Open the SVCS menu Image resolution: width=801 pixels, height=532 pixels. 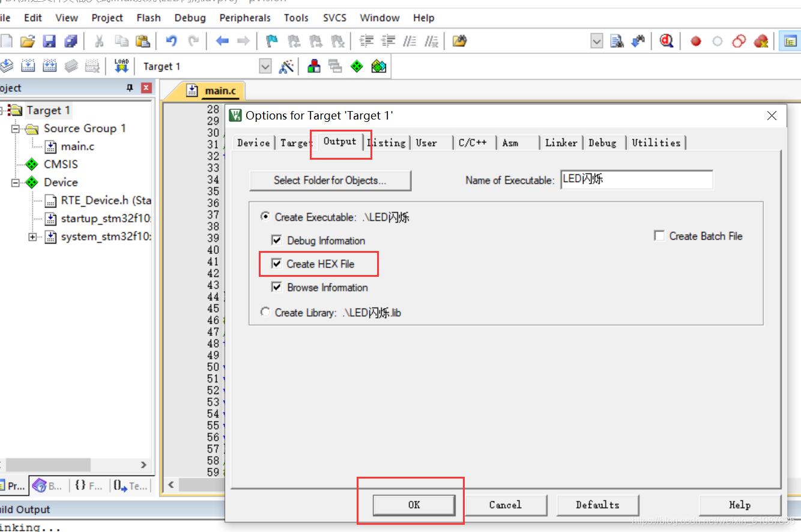point(334,17)
